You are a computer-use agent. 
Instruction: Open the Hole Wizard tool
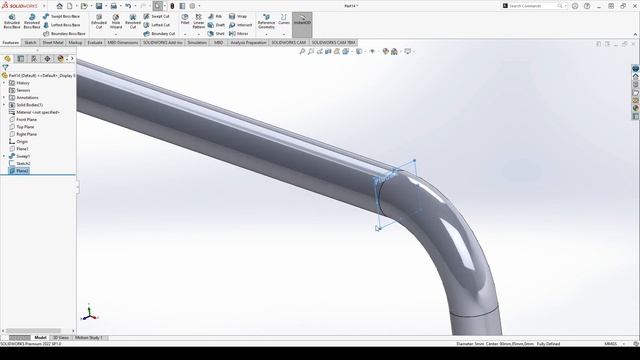click(x=116, y=21)
